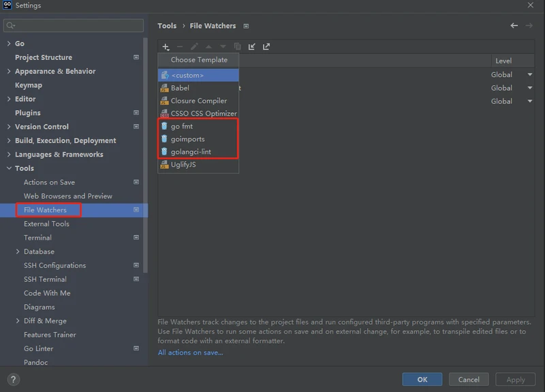This screenshot has width=545, height=392.
Task: Expand the Database tree item
Action: click(x=18, y=252)
